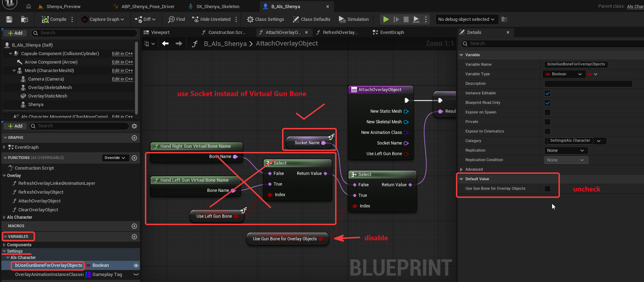Open the Replication None dropdown
This screenshot has width=644, height=282.
[566, 151]
